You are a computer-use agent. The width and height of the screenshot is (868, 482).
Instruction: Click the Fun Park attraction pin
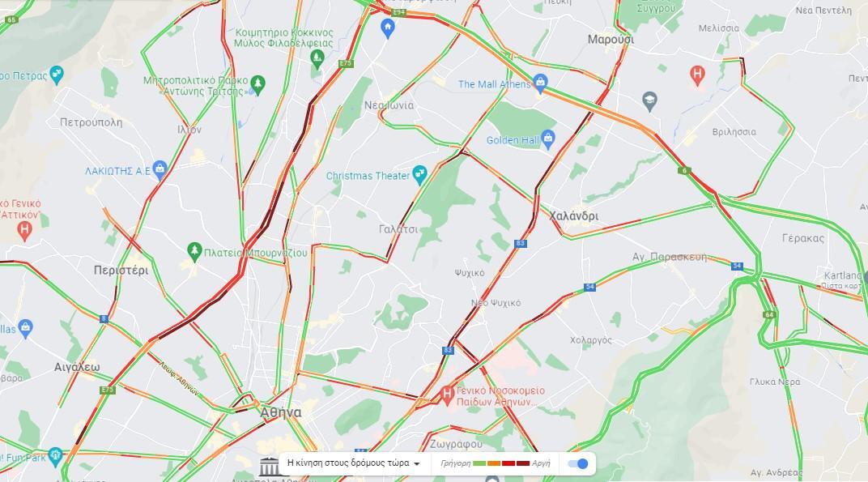pos(55,457)
